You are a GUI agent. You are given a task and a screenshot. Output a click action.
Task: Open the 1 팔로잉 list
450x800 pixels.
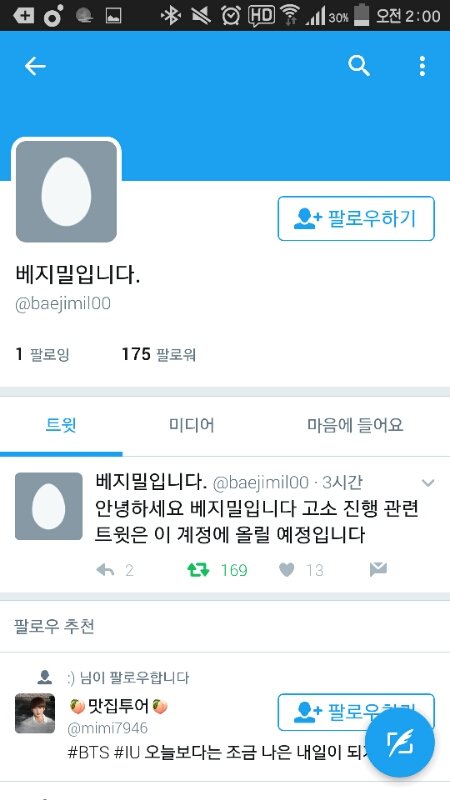[x=42, y=354]
